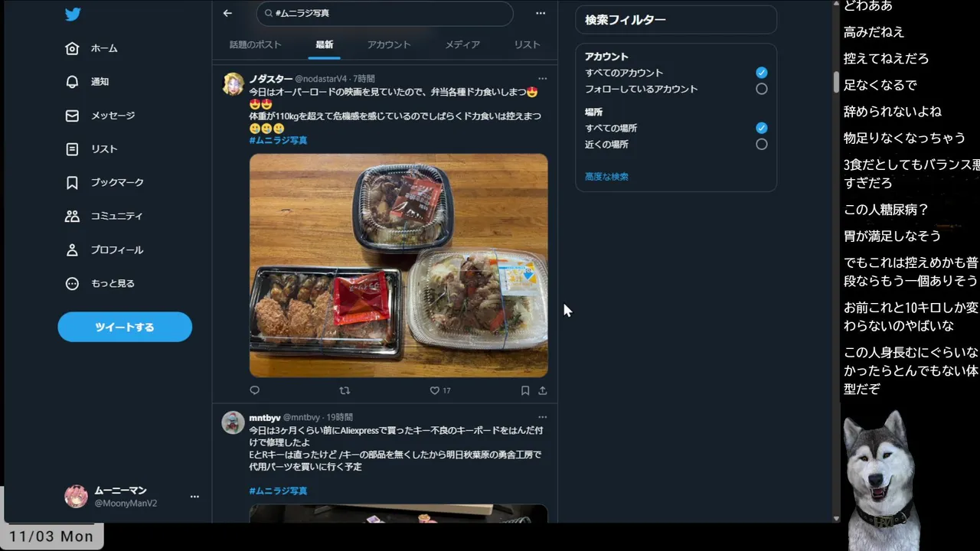Open ノダスター post more options menu
The image size is (980, 551).
(542, 78)
